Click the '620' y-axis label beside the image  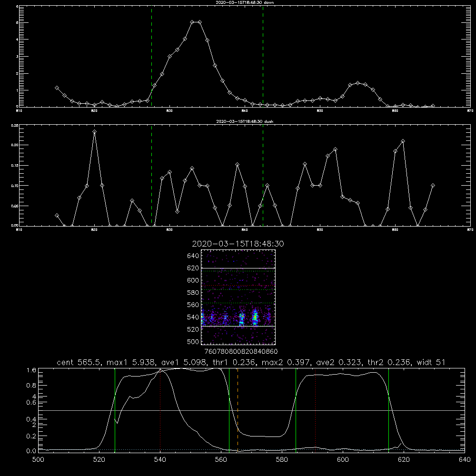(x=193, y=268)
